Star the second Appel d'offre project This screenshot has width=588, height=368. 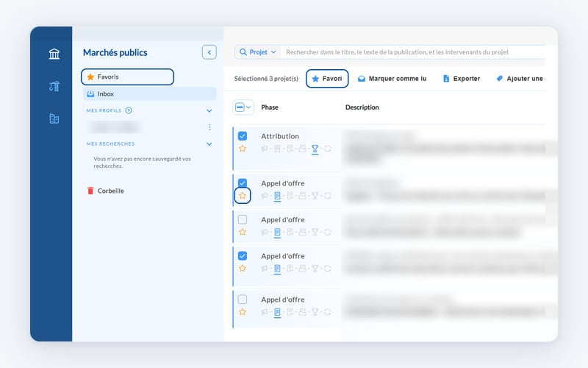point(243,232)
